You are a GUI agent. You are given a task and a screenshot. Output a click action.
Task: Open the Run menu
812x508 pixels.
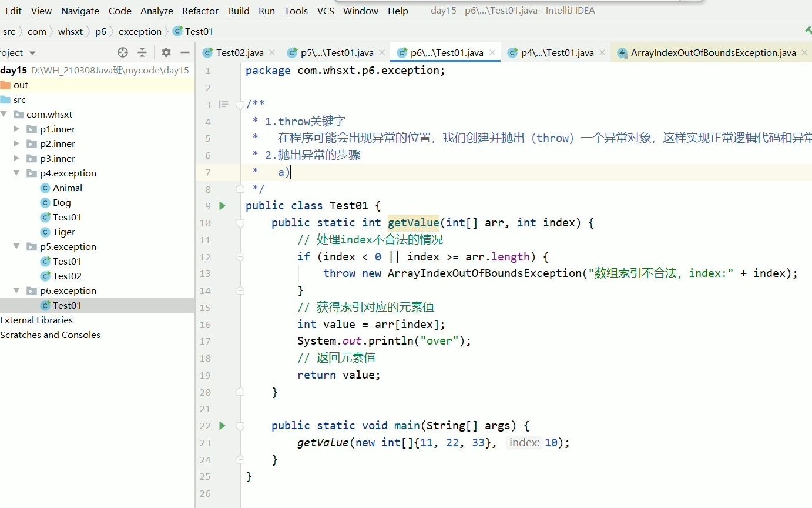pyautogui.click(x=267, y=11)
